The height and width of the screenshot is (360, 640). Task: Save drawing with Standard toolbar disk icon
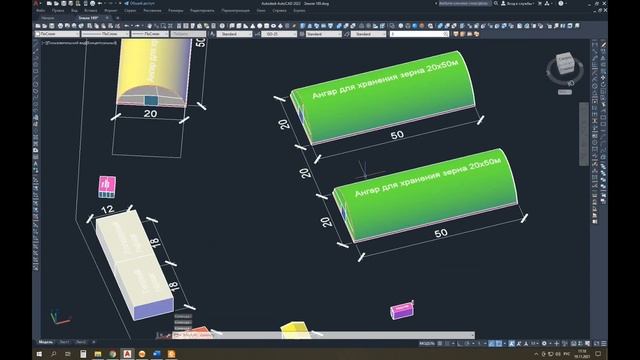(x=51, y=26)
